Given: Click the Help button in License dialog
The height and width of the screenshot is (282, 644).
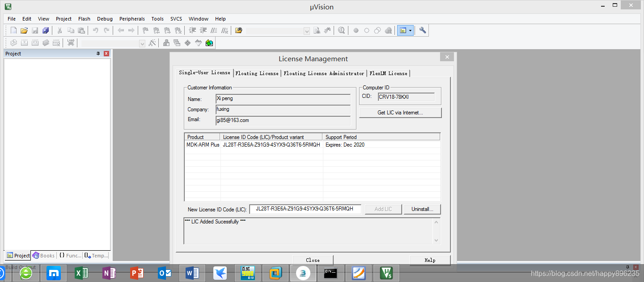Looking at the screenshot, I should (430, 260).
